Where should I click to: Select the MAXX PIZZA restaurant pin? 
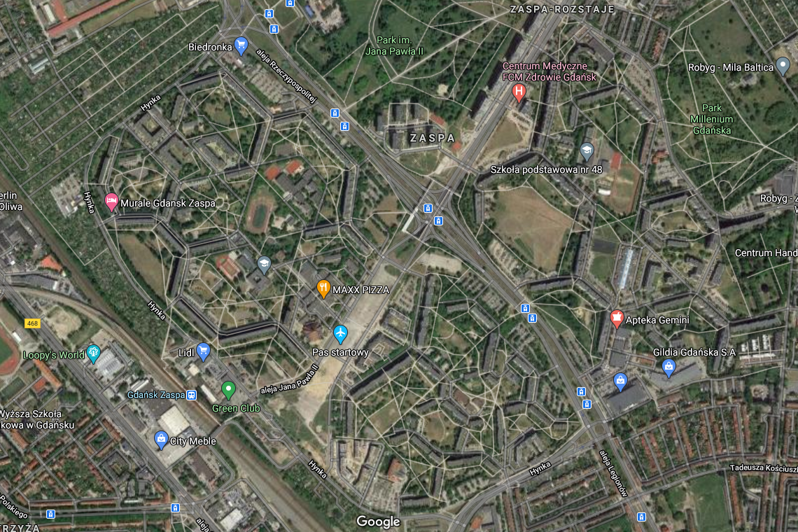point(323,288)
